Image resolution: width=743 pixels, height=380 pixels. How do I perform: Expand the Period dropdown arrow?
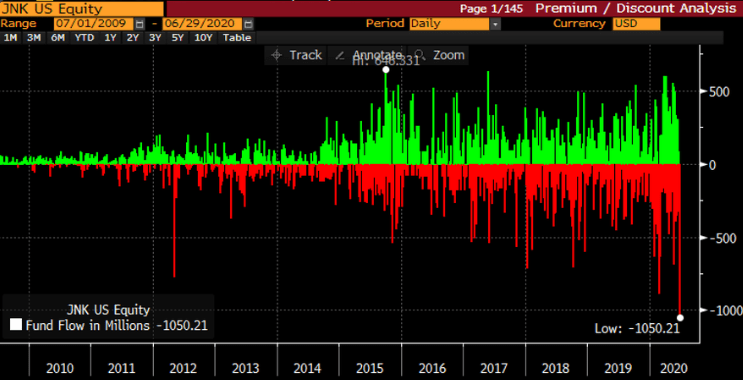495,24
